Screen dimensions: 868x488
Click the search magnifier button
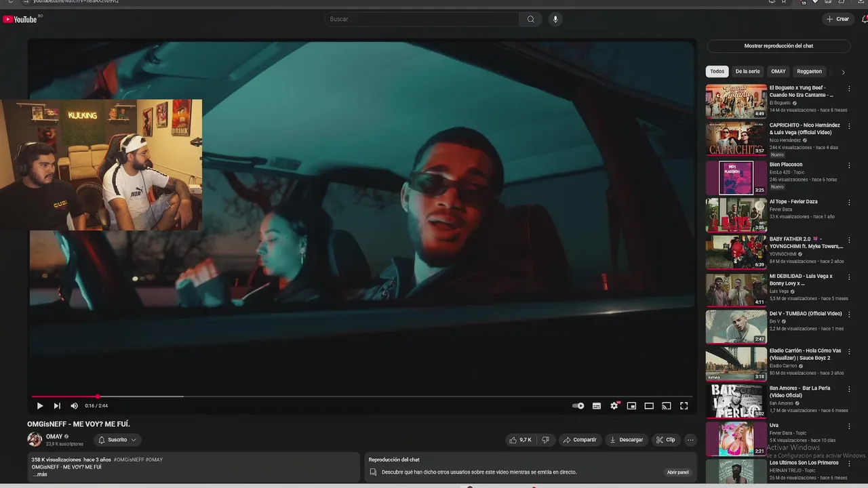[531, 19]
